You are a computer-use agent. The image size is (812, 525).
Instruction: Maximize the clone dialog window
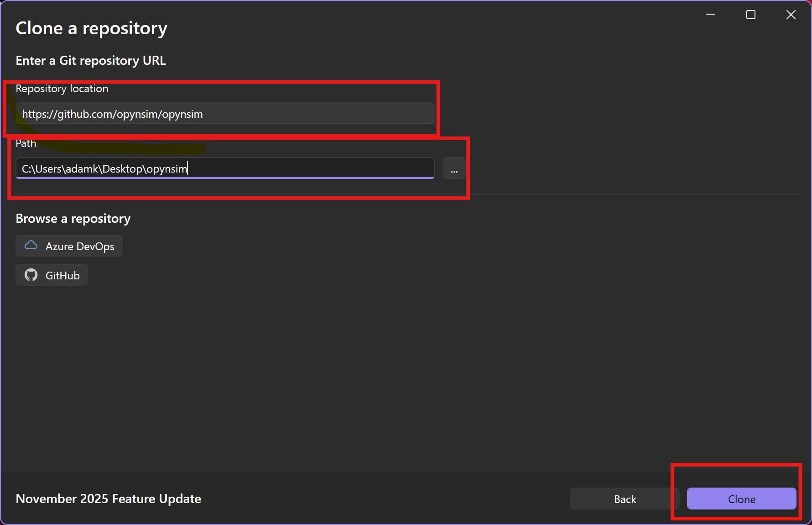click(750, 15)
